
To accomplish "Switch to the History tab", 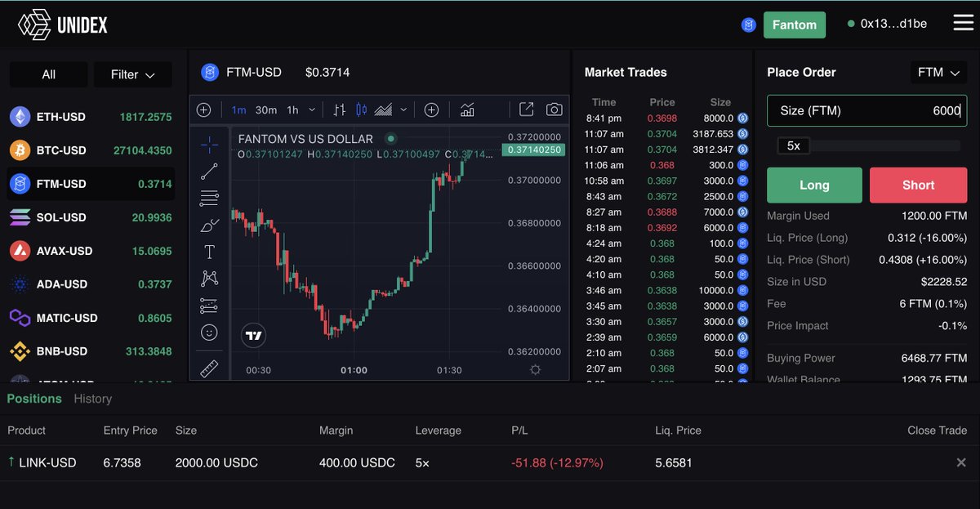I will [x=93, y=399].
